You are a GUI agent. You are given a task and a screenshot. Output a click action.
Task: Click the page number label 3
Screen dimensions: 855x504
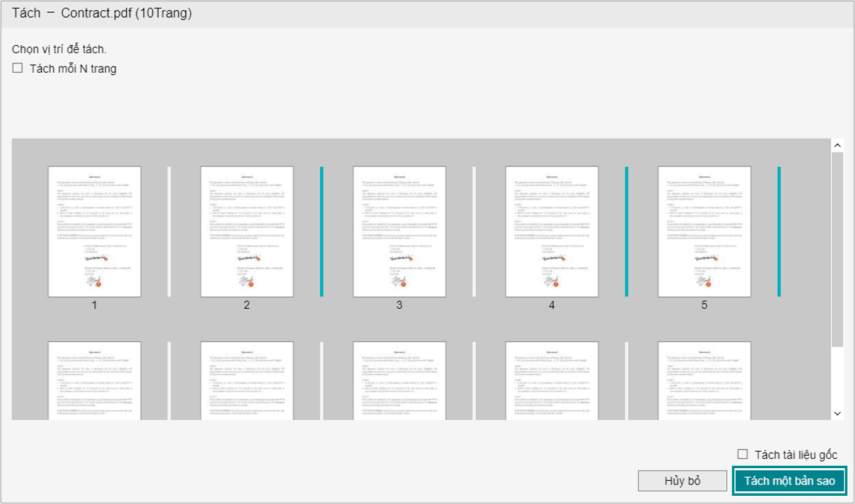(399, 306)
